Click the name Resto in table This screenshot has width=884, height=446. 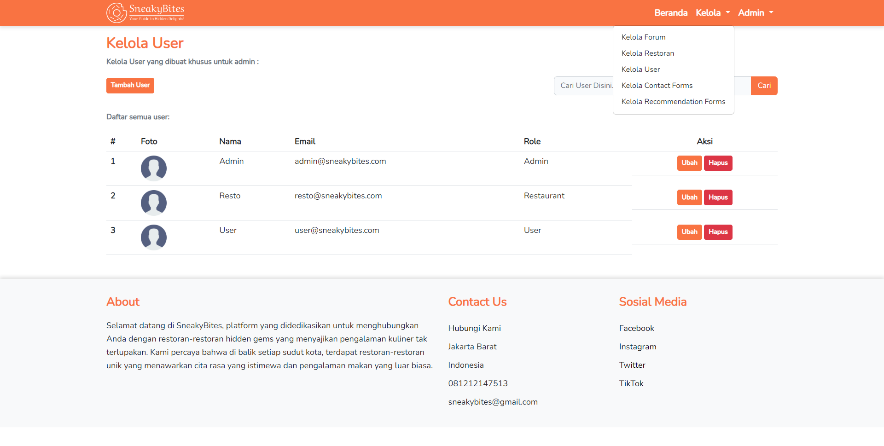coord(229,196)
